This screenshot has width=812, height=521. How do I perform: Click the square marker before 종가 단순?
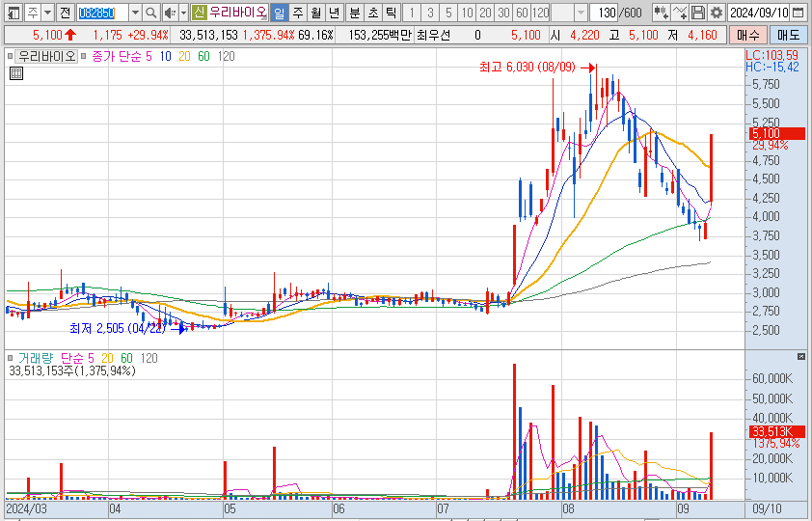coord(83,56)
